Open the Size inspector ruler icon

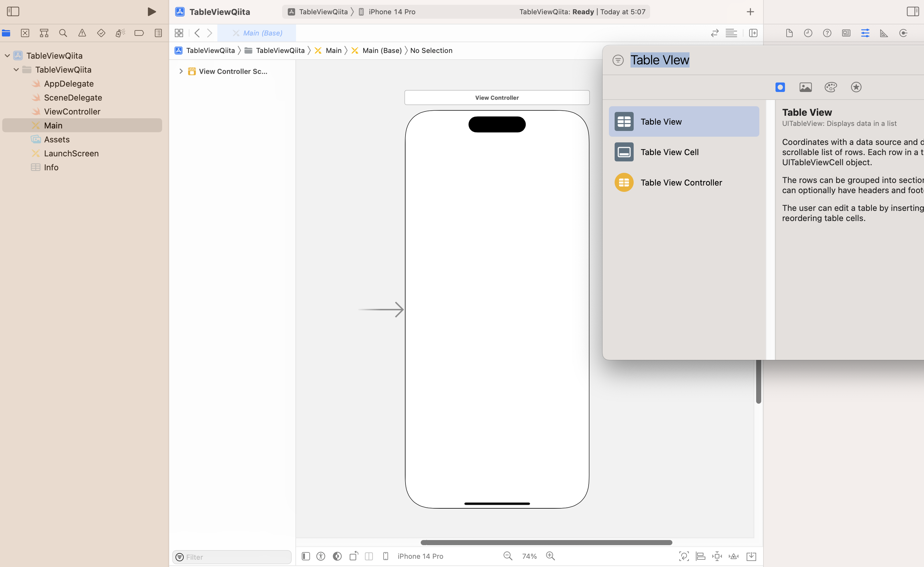[x=884, y=33]
